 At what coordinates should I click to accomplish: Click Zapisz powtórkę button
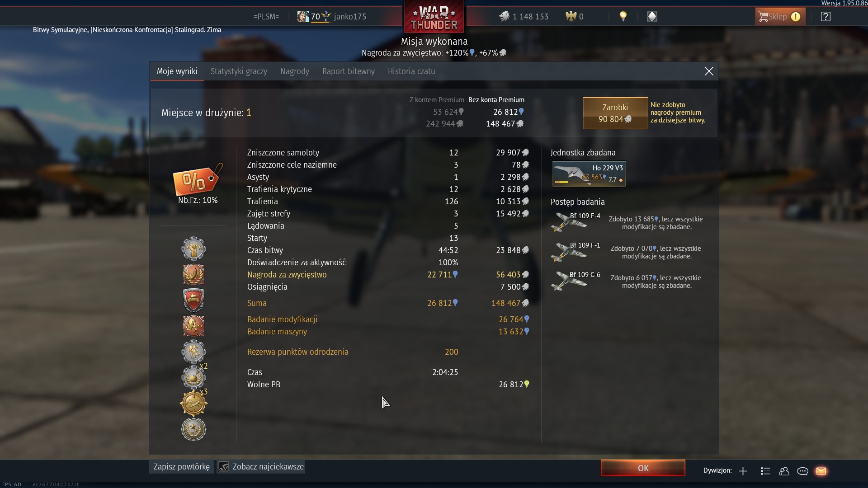pos(182,467)
